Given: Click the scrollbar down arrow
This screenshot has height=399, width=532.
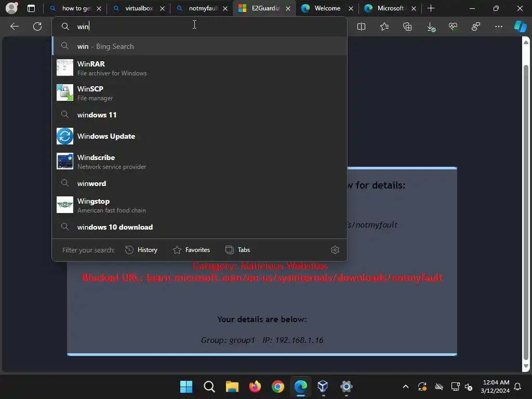Looking at the screenshot, I should (526, 366).
